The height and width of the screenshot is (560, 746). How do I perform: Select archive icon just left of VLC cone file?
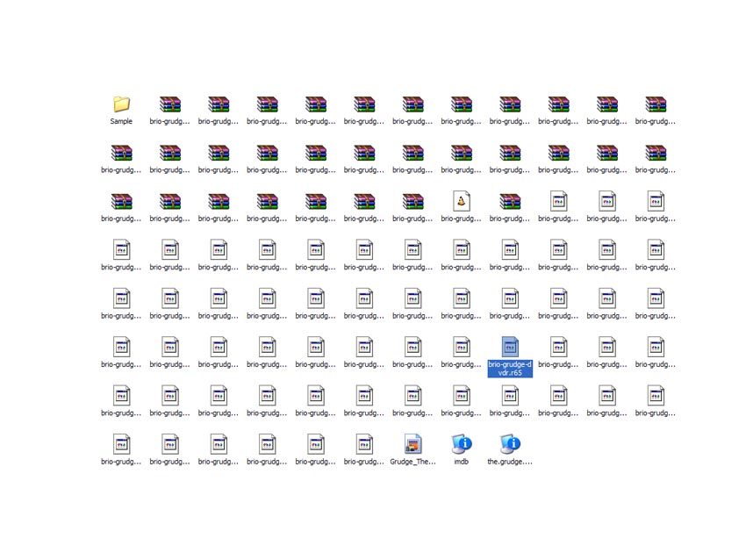(x=412, y=201)
